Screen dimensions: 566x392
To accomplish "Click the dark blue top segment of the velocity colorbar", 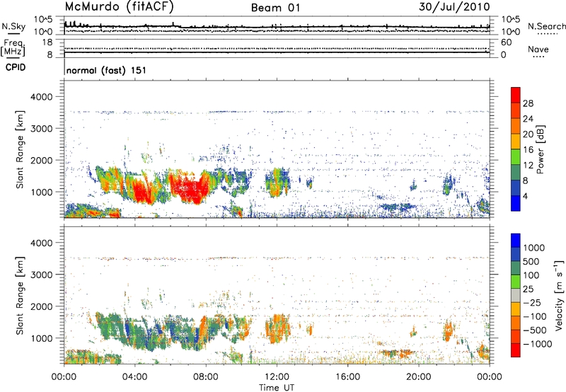I will point(516,241).
